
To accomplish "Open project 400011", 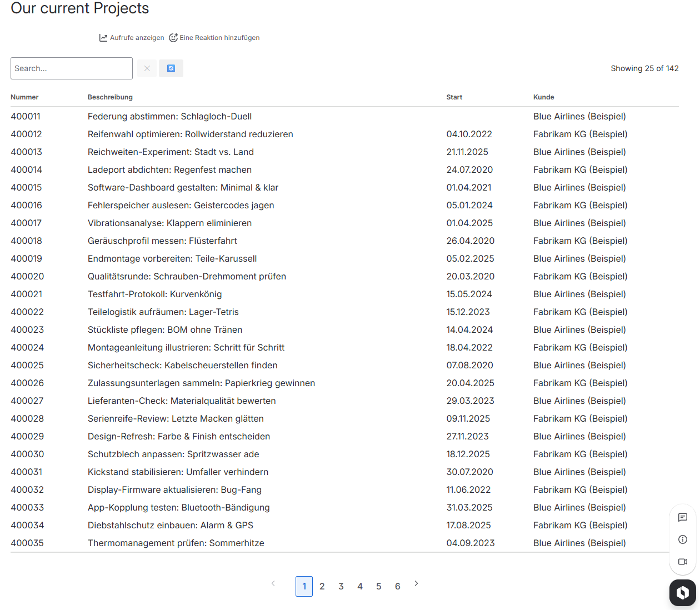I will (26, 116).
